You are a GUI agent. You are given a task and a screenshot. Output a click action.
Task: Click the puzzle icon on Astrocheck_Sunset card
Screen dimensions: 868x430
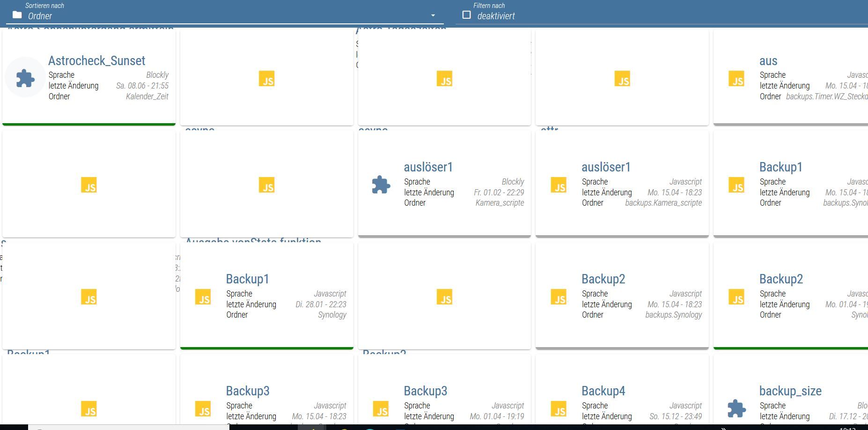pos(25,78)
